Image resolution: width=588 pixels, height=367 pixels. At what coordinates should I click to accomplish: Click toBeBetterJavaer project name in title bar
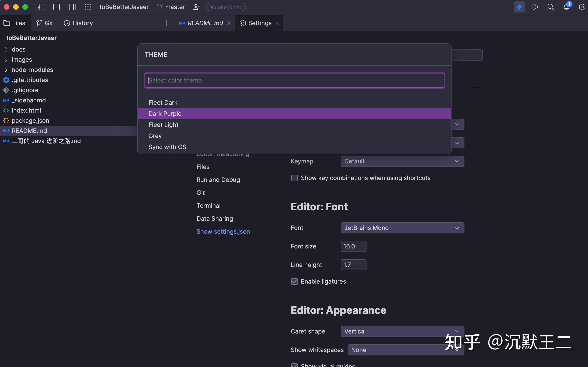tap(124, 7)
